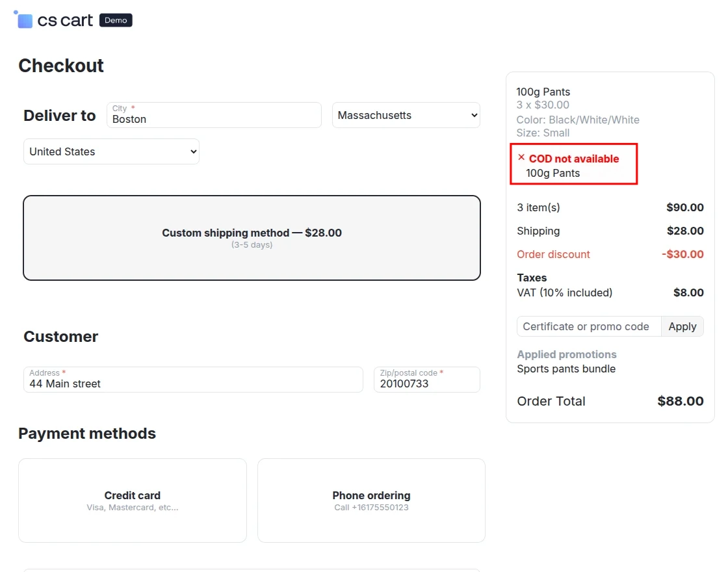
Task: Open the Massachusetts state dropdown
Action: click(x=406, y=115)
